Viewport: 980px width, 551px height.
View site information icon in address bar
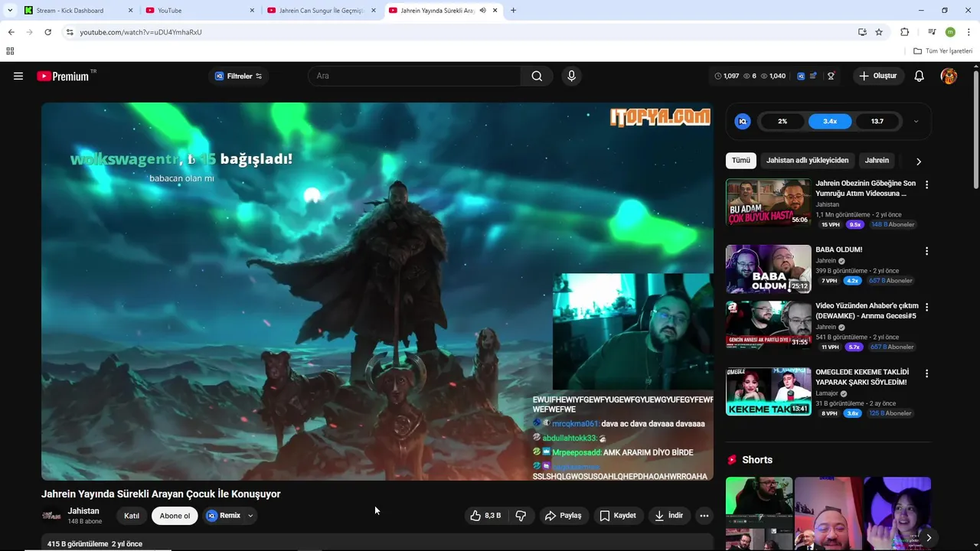[x=70, y=32]
